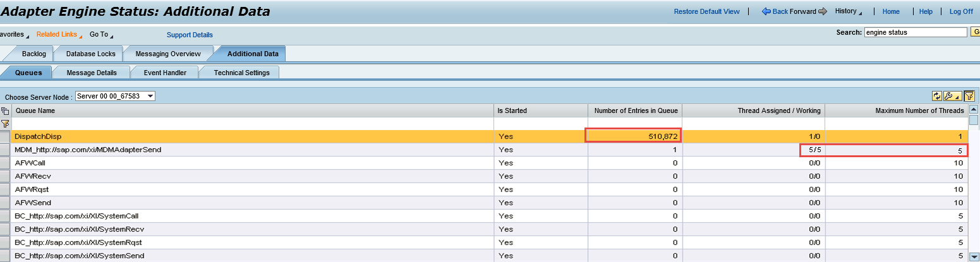This screenshot has height=262, width=980.
Task: Open Event Handler subtab
Action: (165, 73)
